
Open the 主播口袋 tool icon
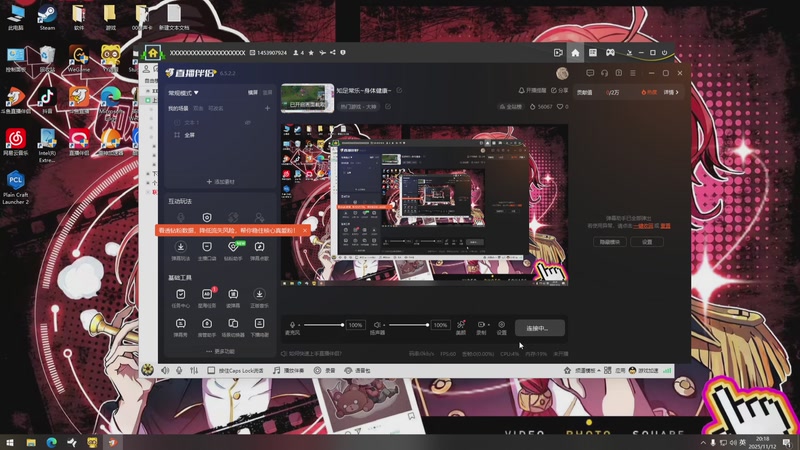pos(207,247)
